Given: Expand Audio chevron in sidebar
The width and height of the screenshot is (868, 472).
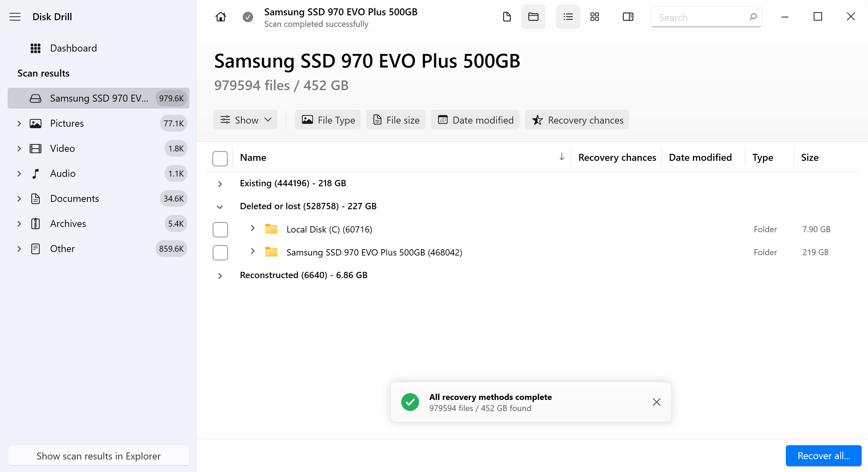Looking at the screenshot, I should [19, 173].
